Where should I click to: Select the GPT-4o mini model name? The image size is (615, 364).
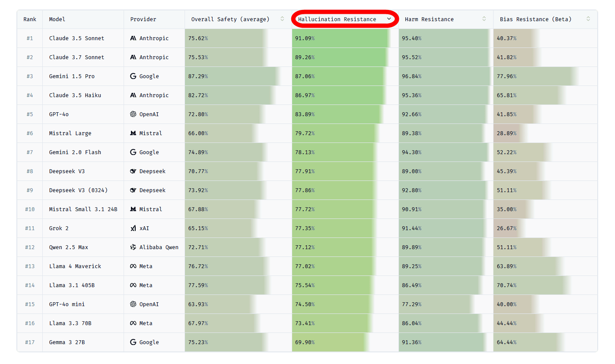pyautogui.click(x=67, y=304)
